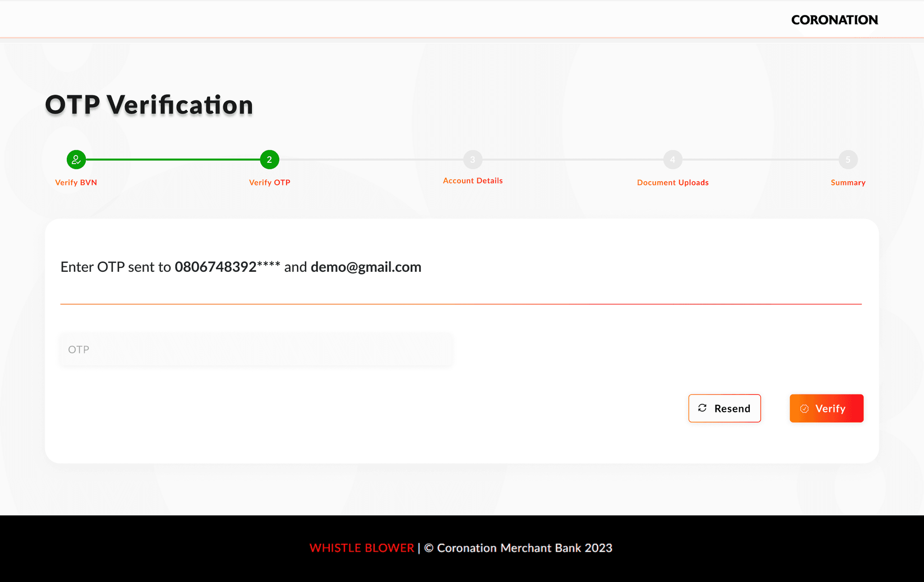Click the Coronation logo
The image size is (924, 582).
[834, 20]
